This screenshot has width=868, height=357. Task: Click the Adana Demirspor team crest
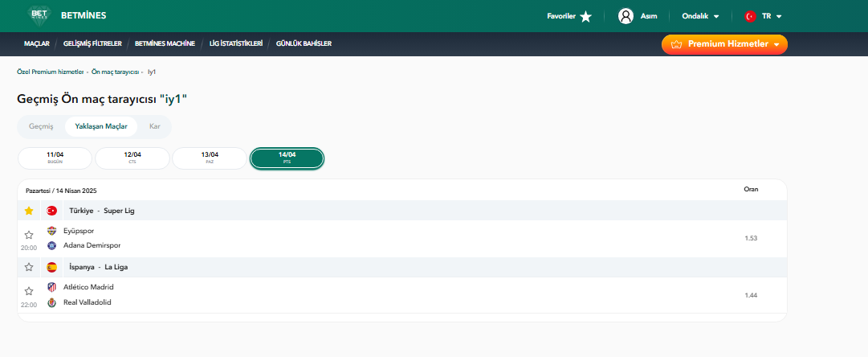(x=51, y=245)
